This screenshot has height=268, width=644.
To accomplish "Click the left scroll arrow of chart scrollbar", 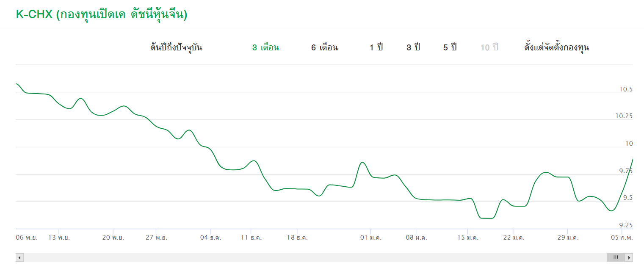I will [x=19, y=257].
